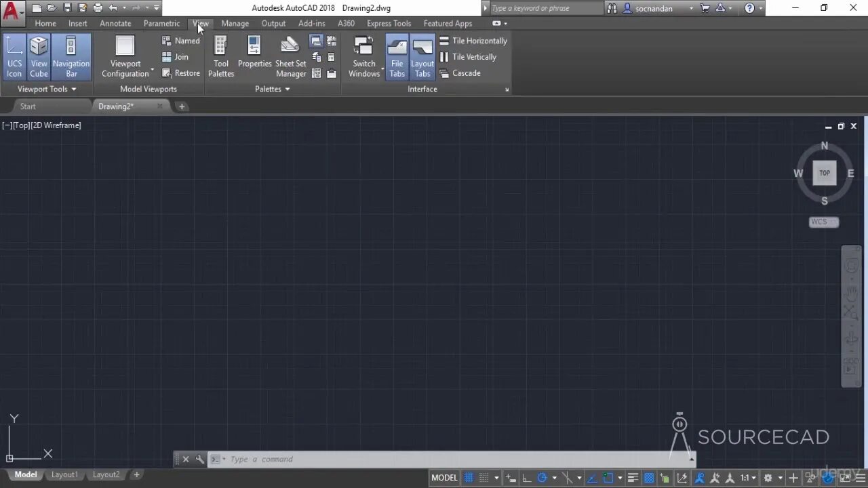868x488 pixels.
Task: Toggle Layout Tabs display
Action: tap(422, 56)
